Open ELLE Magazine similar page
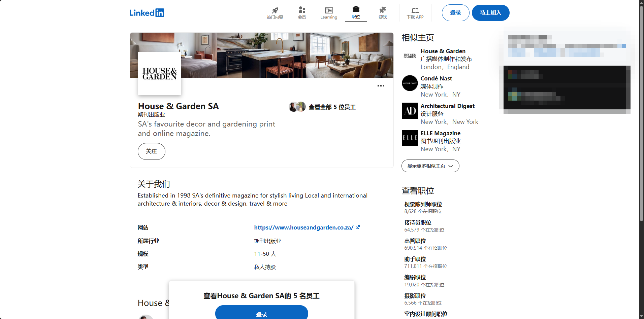Viewport: 644px width, 319px height. point(440,133)
